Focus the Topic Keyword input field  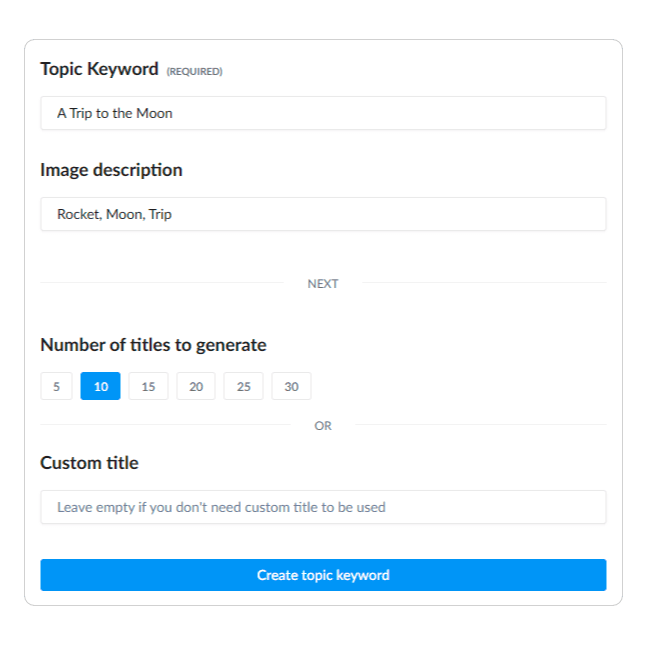tap(323, 113)
